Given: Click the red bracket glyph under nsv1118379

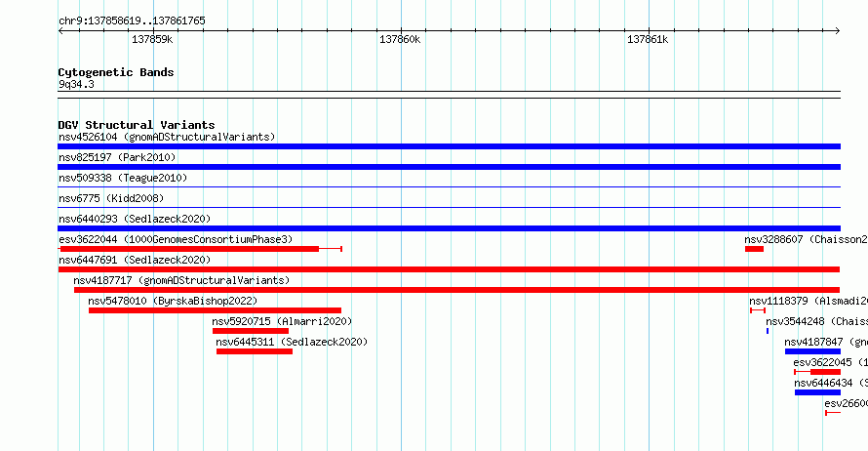Looking at the screenshot, I should coord(758,310).
